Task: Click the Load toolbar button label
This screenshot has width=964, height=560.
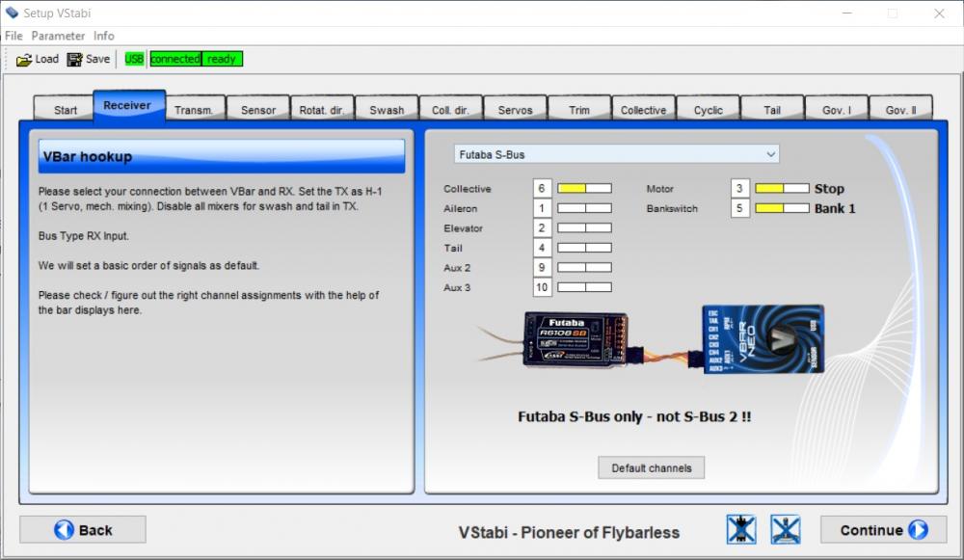Action: (x=46, y=59)
